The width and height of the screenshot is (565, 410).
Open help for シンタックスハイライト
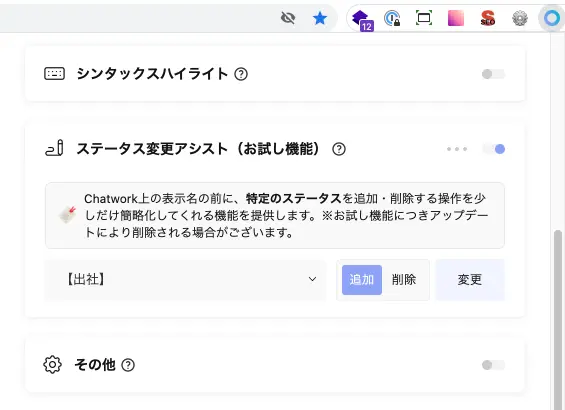[241, 74]
